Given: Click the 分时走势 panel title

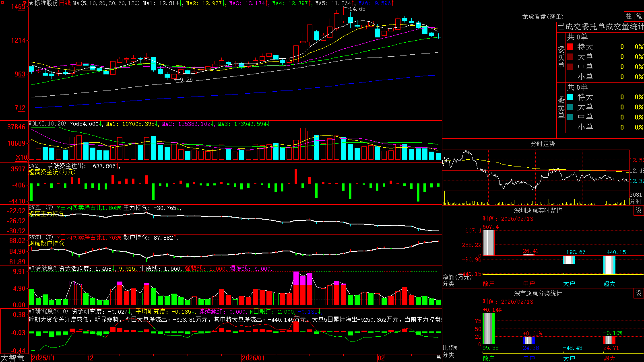Looking at the screenshot, I should pos(543,144).
